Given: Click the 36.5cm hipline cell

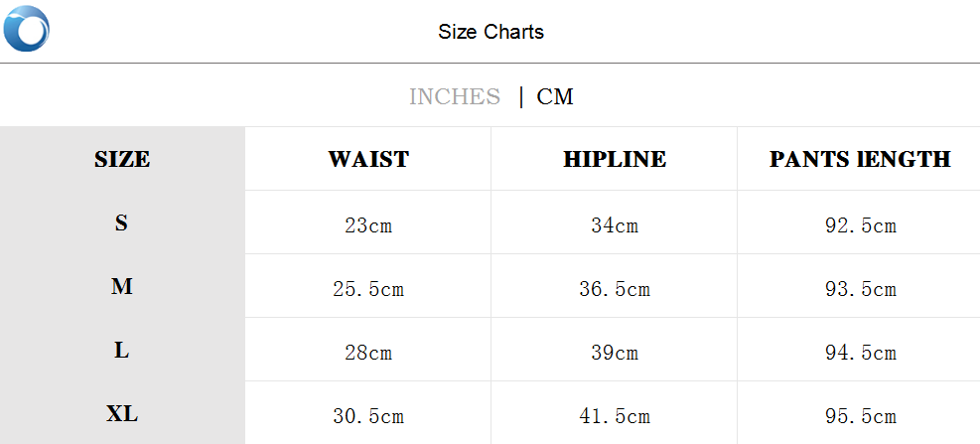Looking at the screenshot, I should [x=615, y=289].
